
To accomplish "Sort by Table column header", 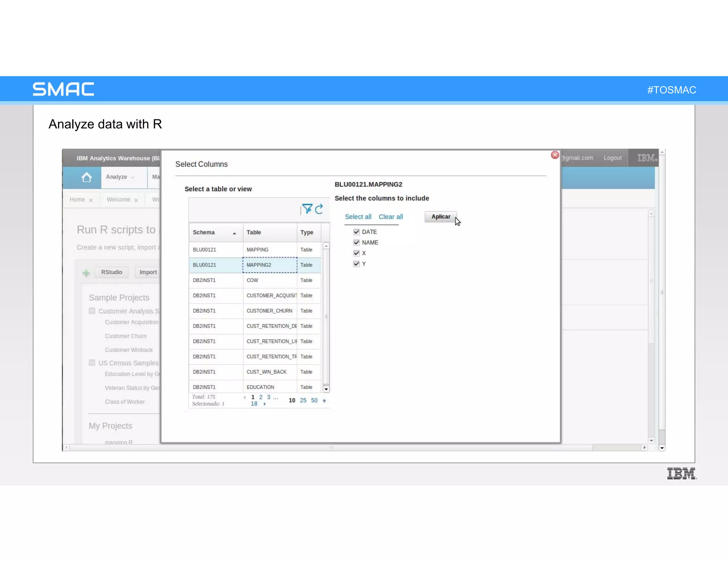I will [270, 232].
